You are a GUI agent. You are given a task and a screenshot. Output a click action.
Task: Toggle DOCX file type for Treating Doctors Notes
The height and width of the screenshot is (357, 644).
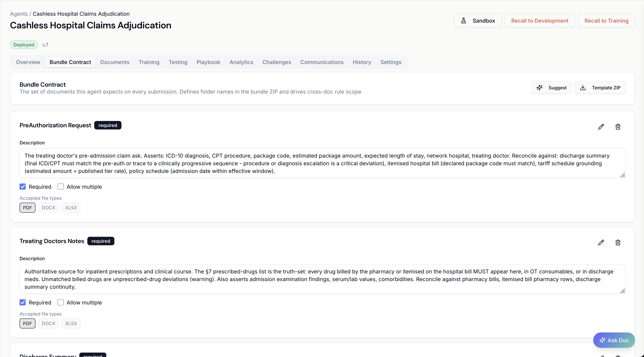[x=48, y=323]
